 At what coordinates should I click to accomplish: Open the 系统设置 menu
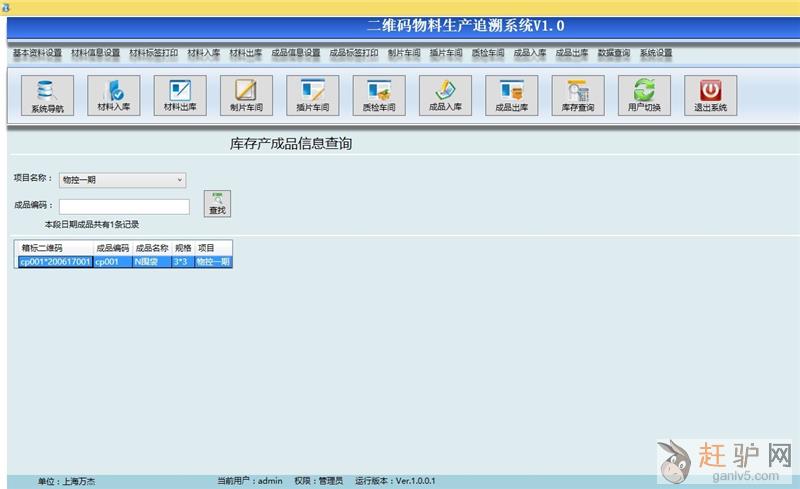click(x=656, y=53)
